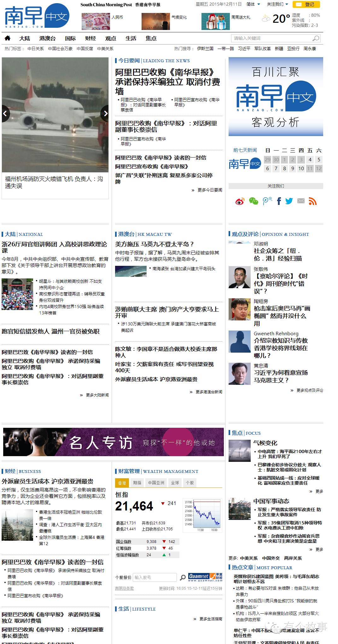Open the 港澳台 navigation menu
338x644 pixels.
(47, 38)
